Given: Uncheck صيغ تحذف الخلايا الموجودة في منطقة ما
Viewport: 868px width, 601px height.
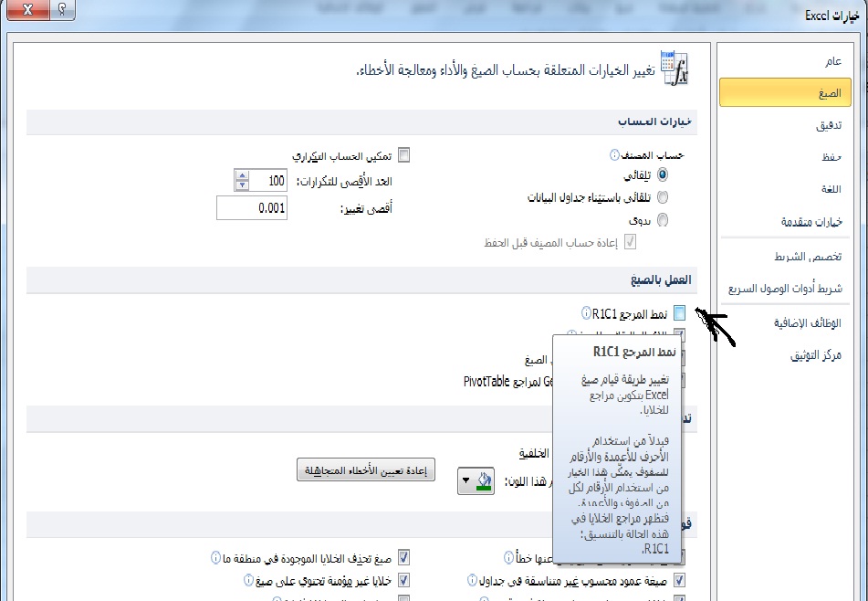Looking at the screenshot, I should [404, 557].
